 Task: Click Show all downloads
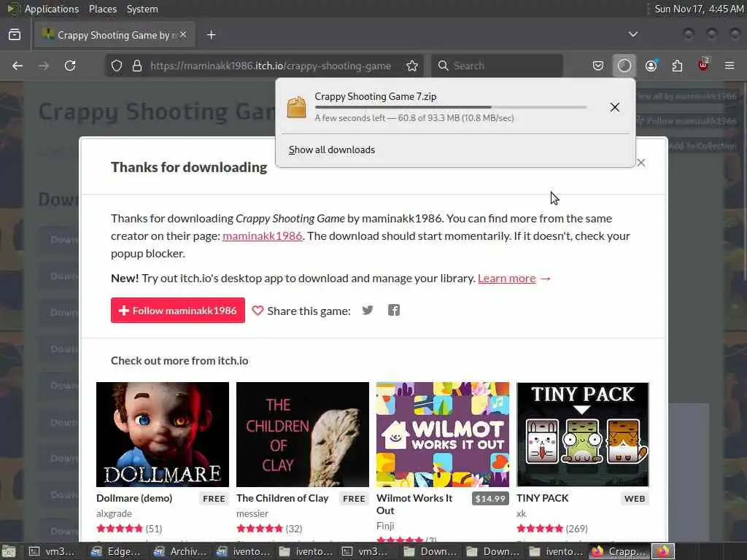(x=332, y=150)
